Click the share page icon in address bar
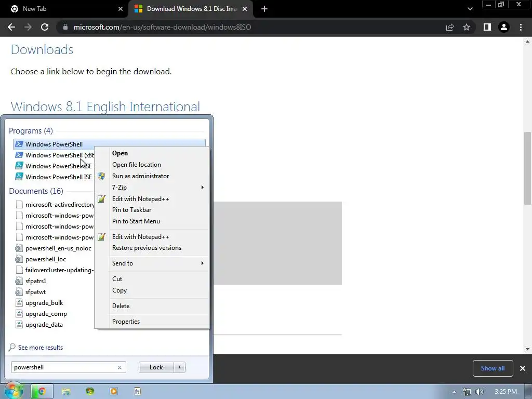The height and width of the screenshot is (399, 532). point(450,27)
